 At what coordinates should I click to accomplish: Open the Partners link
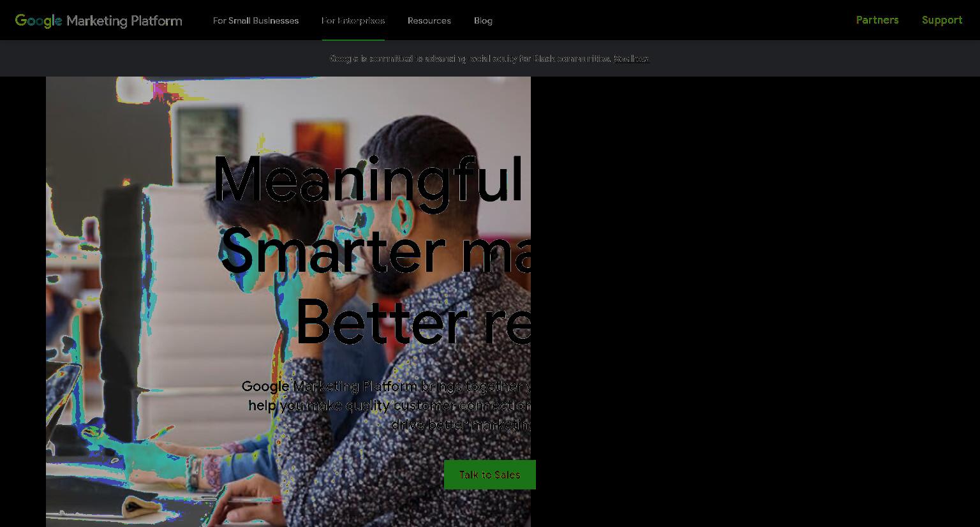[x=877, y=20]
